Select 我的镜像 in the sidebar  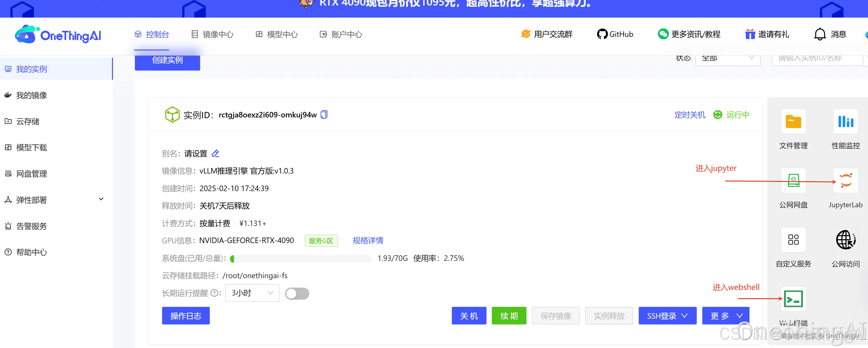pyautogui.click(x=31, y=95)
